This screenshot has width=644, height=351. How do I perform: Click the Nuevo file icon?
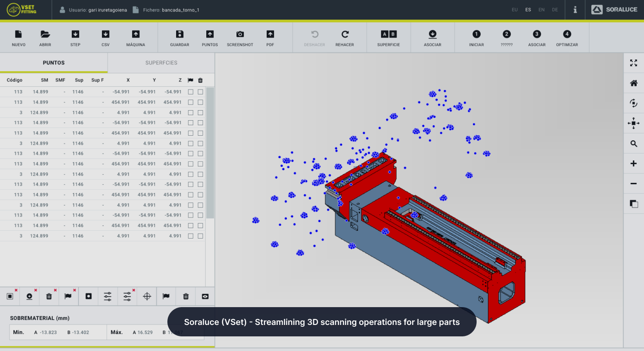(18, 35)
